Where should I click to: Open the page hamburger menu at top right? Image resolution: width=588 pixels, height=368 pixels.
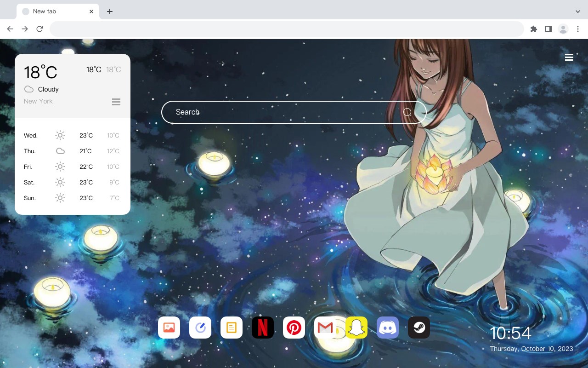569,57
